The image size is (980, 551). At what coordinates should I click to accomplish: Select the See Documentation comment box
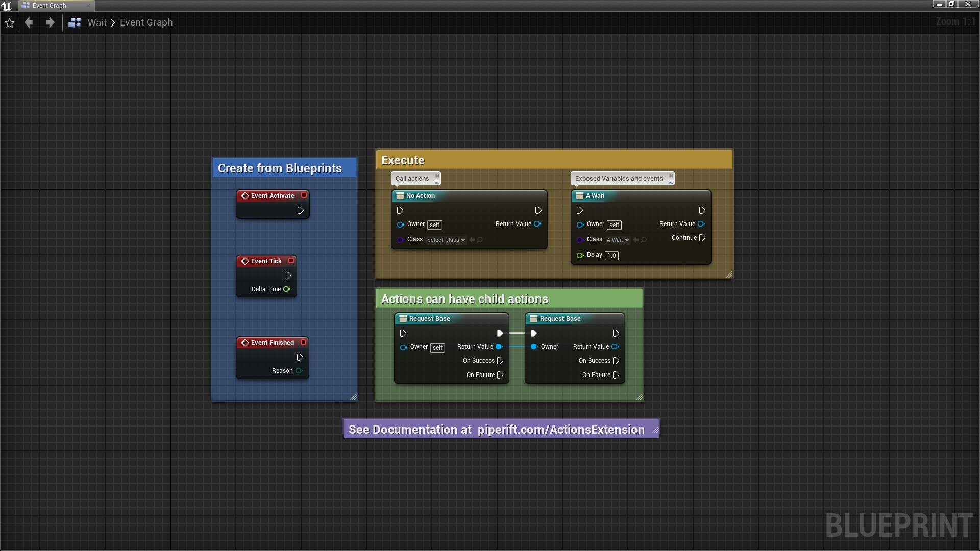click(501, 429)
